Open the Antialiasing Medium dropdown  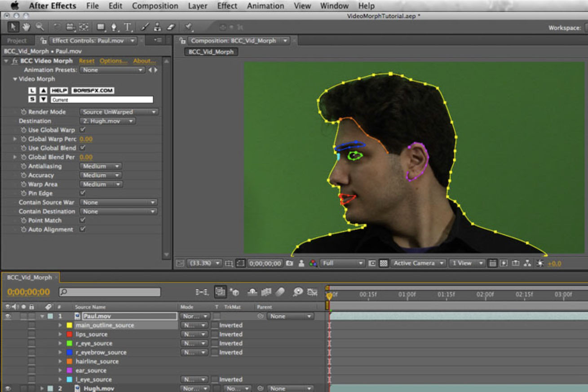coord(101,166)
